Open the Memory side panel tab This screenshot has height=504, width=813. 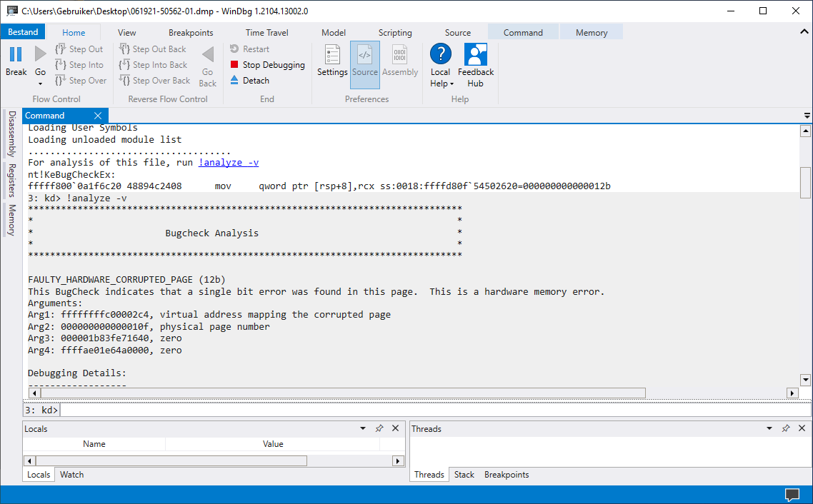[x=12, y=220]
